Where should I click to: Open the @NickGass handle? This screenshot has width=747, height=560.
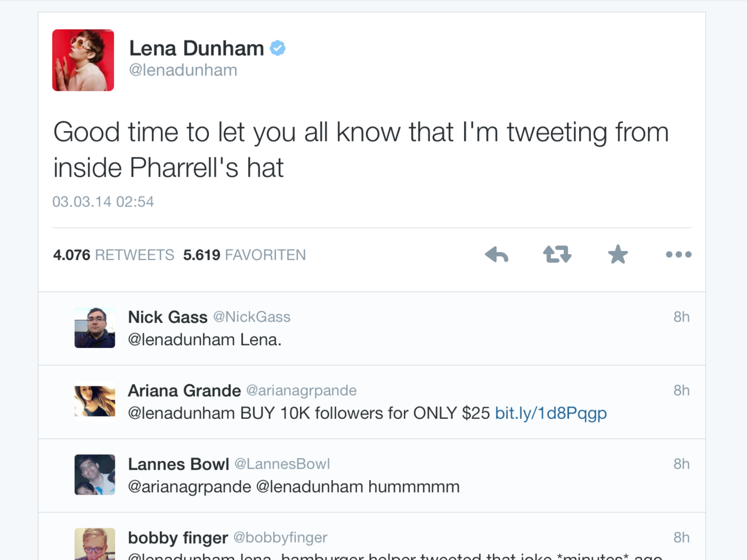(x=251, y=317)
